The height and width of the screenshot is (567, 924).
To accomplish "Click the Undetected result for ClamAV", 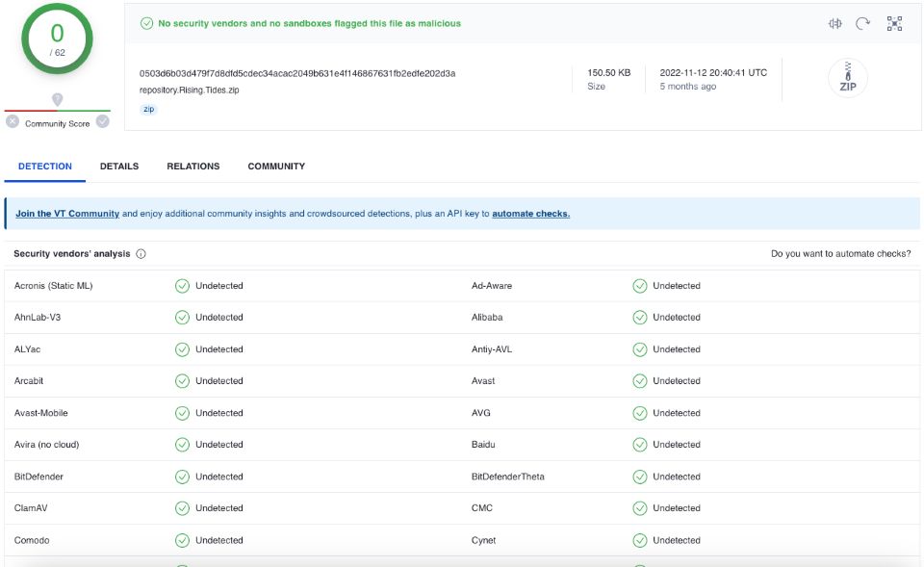I will pyautogui.click(x=219, y=508).
